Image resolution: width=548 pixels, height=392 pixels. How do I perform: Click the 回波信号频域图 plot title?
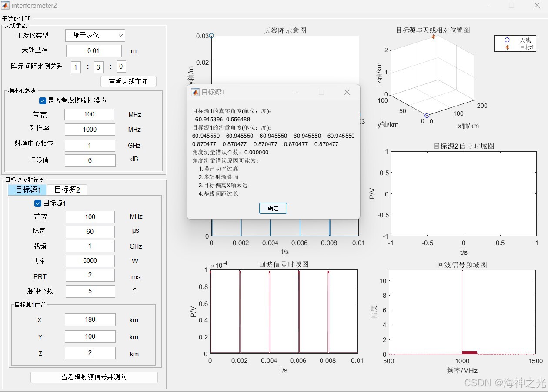(462, 265)
